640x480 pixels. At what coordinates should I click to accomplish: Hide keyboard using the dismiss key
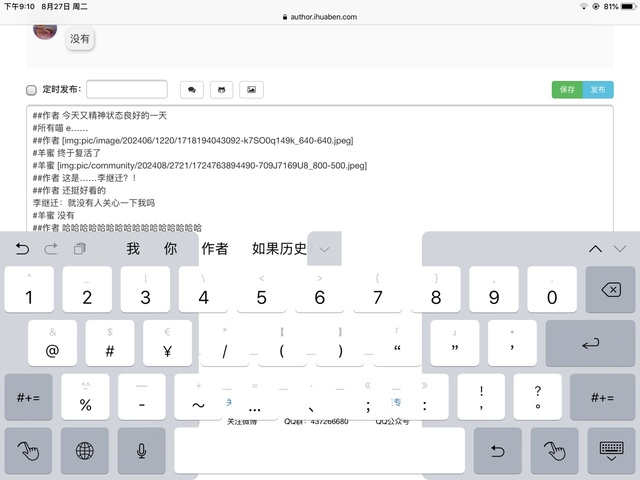(x=611, y=451)
